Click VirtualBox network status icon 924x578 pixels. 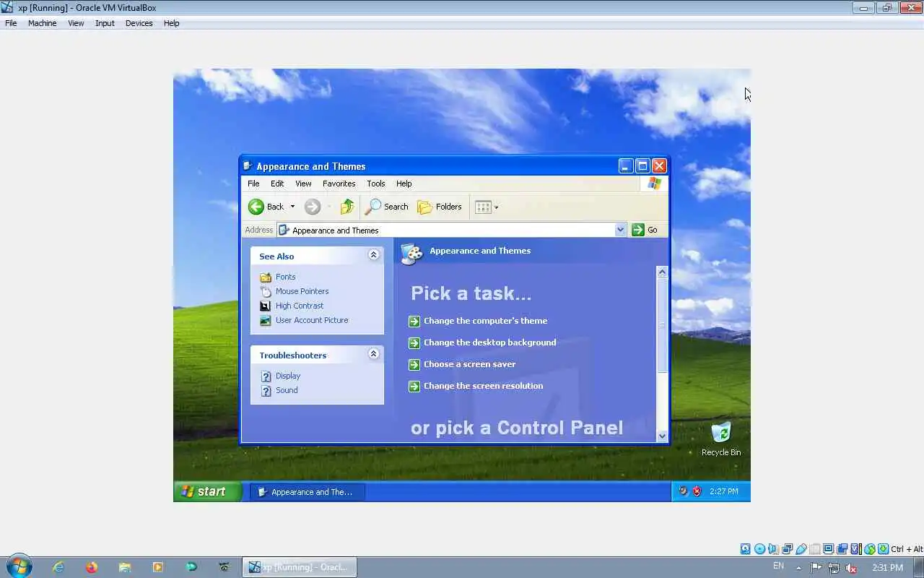click(x=787, y=549)
